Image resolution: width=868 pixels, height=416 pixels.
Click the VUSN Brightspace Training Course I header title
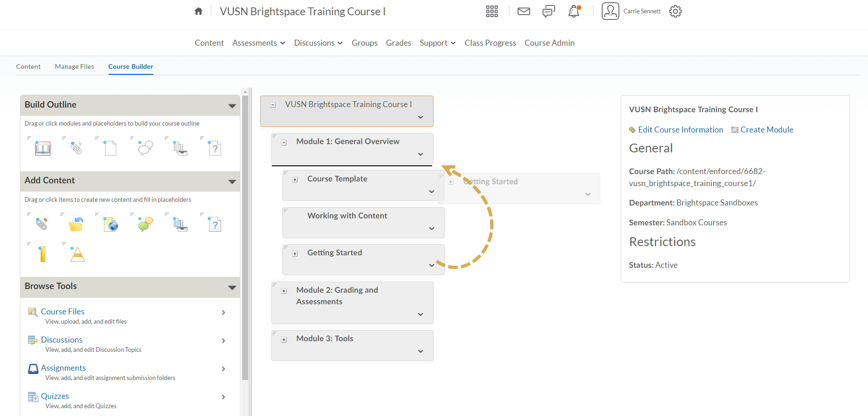303,12
